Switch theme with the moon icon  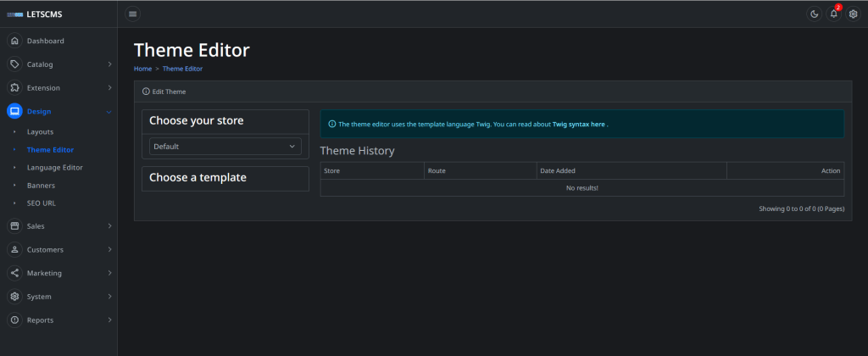click(x=814, y=14)
